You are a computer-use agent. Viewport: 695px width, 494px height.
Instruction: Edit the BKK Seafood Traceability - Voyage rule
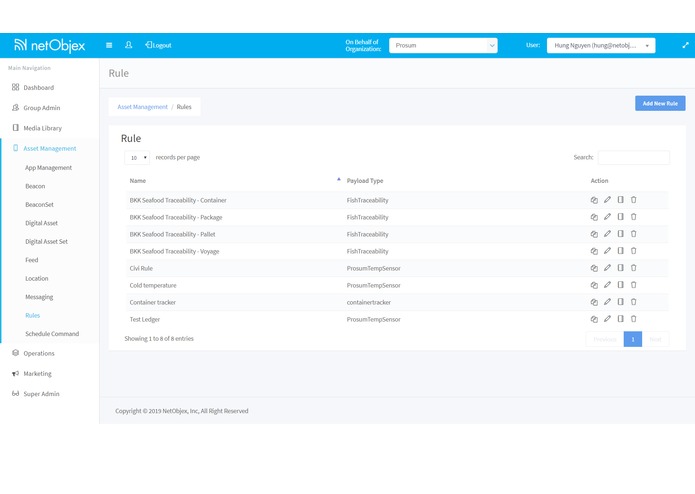607,251
